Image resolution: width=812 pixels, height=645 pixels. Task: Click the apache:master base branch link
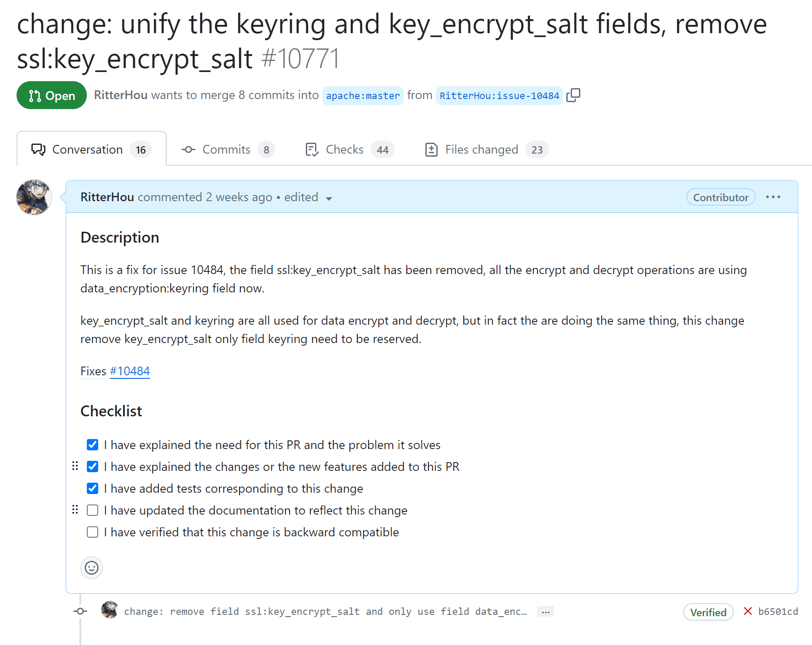363,96
